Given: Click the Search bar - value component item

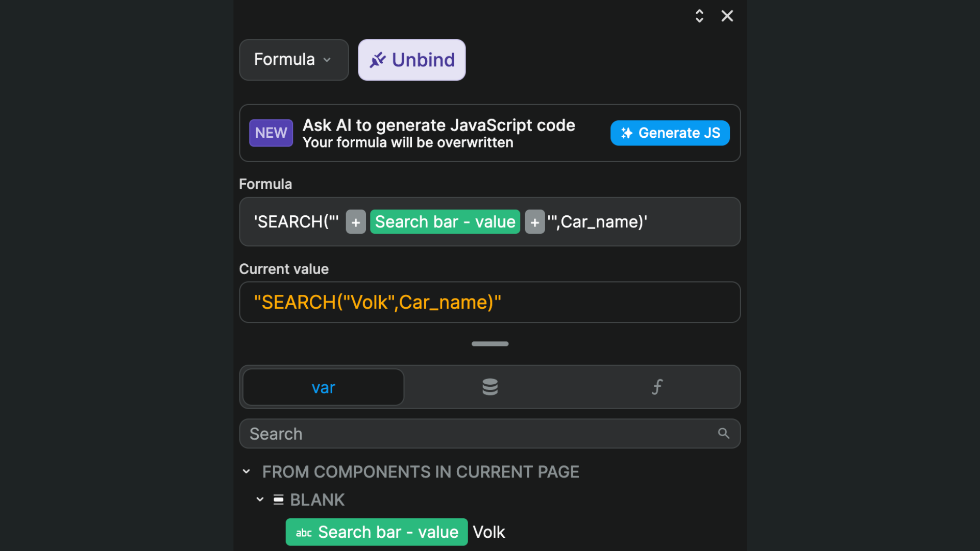Looking at the screenshot, I should 375,532.
